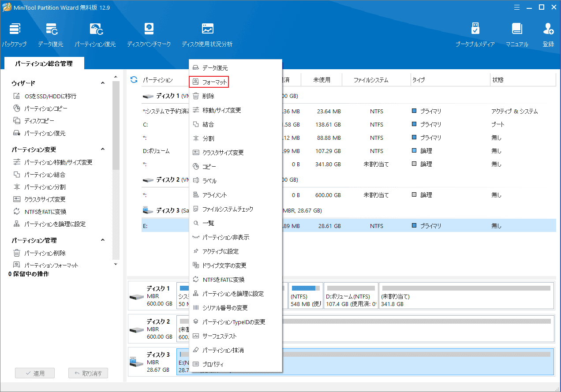Viewport: 561px width, 392px height.
Task: Choose シリアル番号の変更 in context menu
Action: coord(236,308)
